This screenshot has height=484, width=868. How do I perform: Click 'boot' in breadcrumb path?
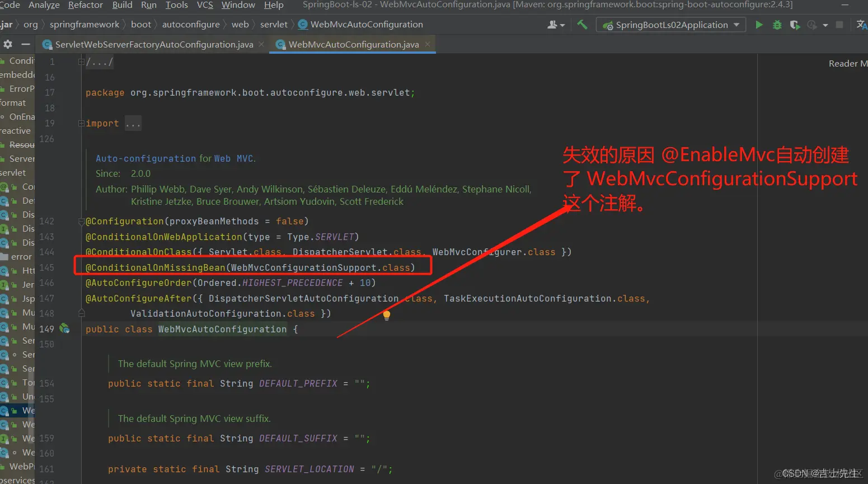[x=141, y=25]
